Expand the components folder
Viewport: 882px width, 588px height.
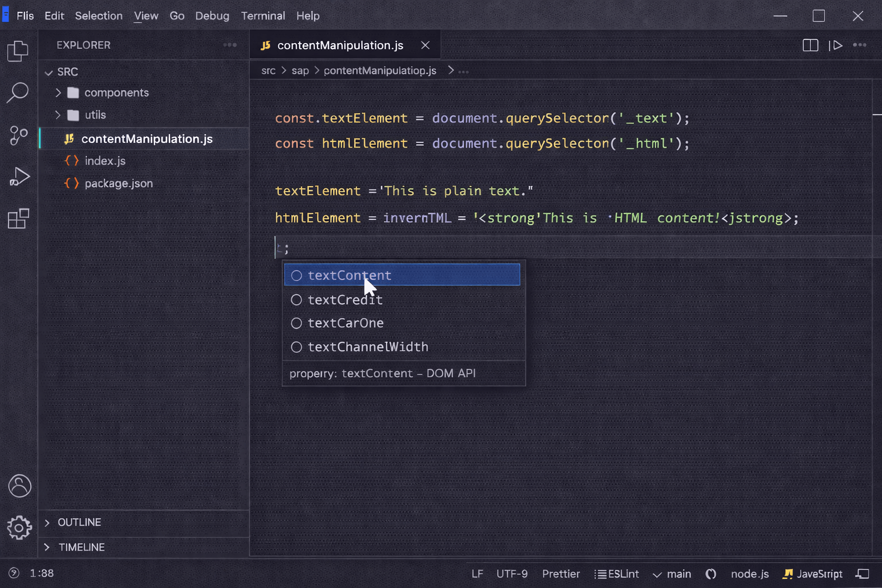58,92
